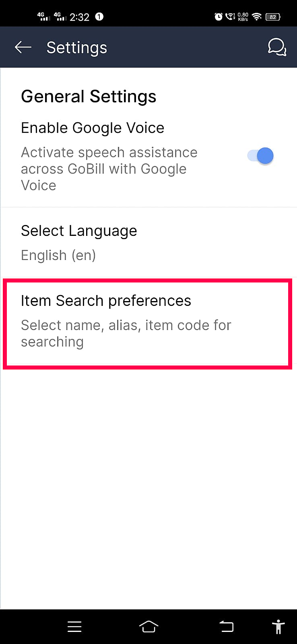Tap the search preferences description text
The width and height of the screenshot is (297, 644).
tap(126, 333)
